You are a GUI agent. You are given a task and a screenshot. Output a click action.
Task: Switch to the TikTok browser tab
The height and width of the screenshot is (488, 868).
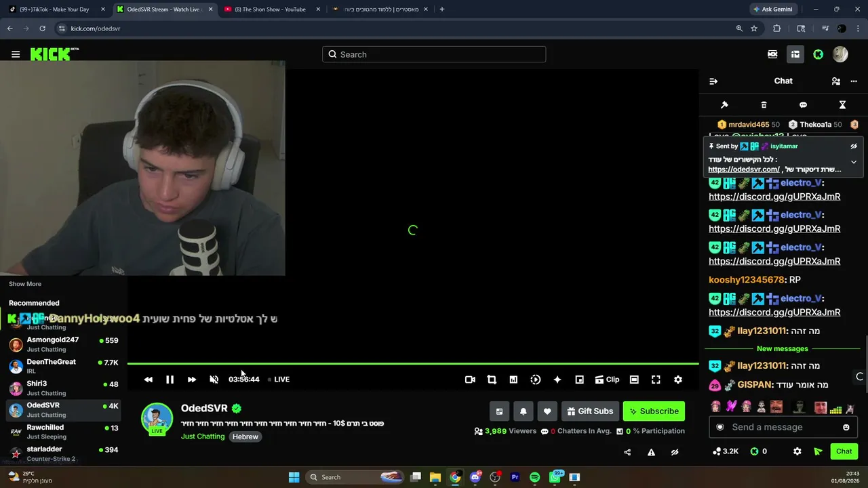coord(56,9)
